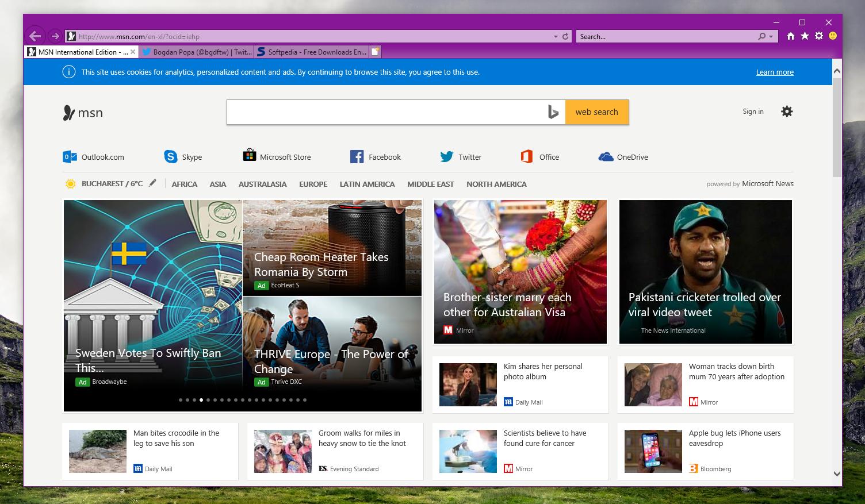Click the sunny weather icon for Bucharest
The height and width of the screenshot is (504, 865).
click(70, 184)
